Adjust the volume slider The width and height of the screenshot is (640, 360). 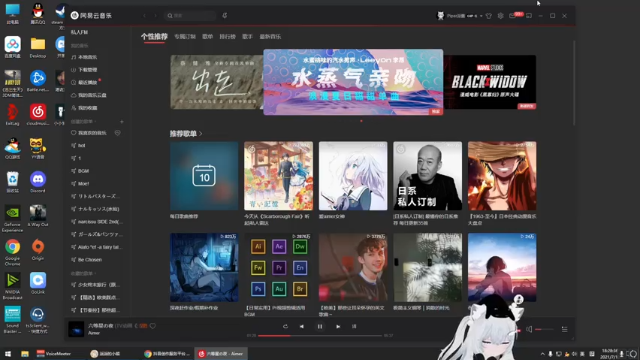click(544, 329)
